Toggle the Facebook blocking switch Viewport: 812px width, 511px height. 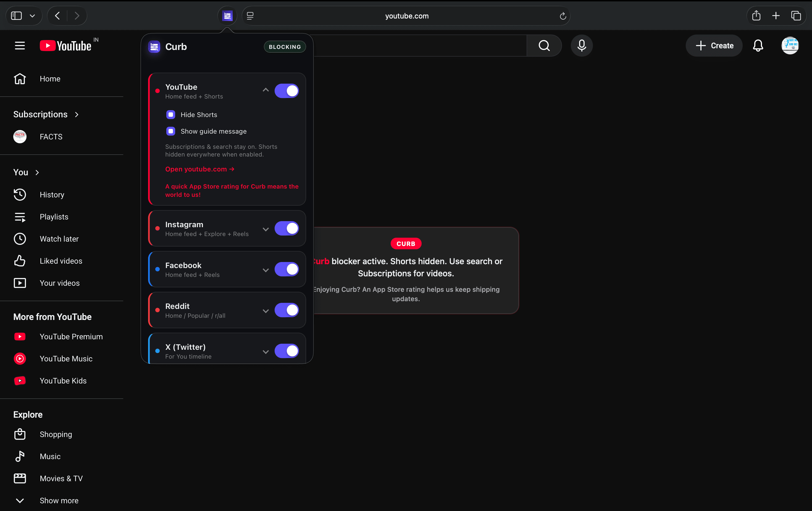tap(286, 269)
